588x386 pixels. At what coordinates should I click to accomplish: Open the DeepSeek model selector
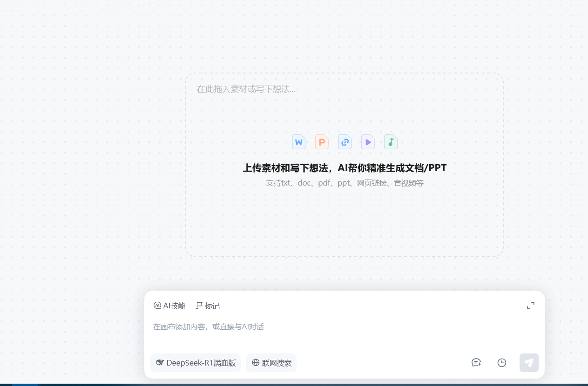(196, 363)
